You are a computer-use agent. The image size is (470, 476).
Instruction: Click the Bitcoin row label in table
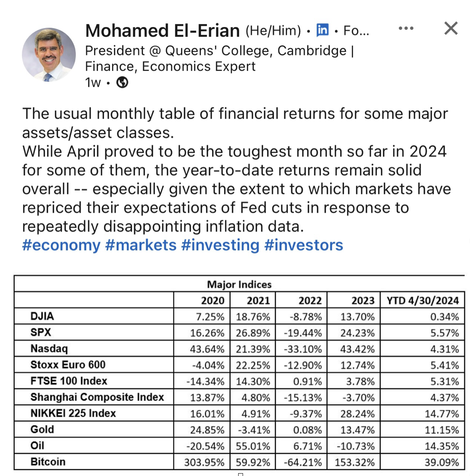(x=48, y=462)
